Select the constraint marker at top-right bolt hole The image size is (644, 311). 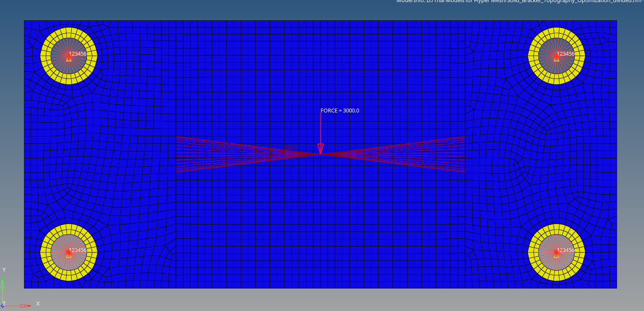coord(556,59)
